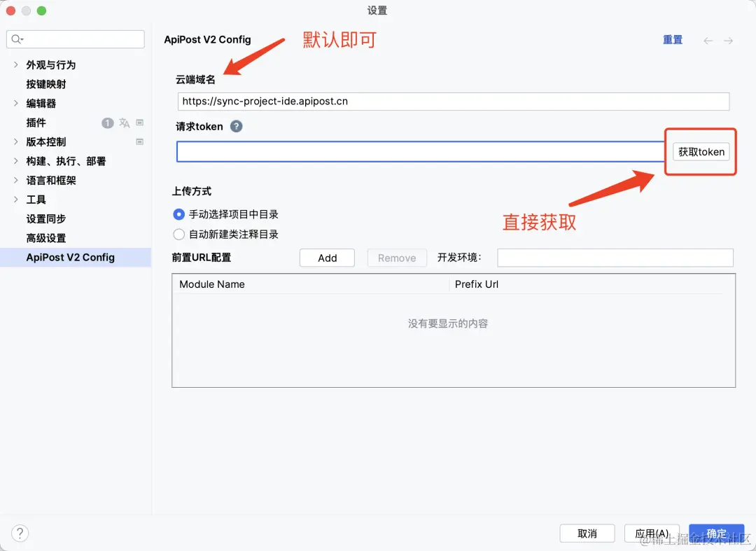The height and width of the screenshot is (551, 756).
Task: Click the project-level icon in 插件 row
Action: click(x=140, y=123)
